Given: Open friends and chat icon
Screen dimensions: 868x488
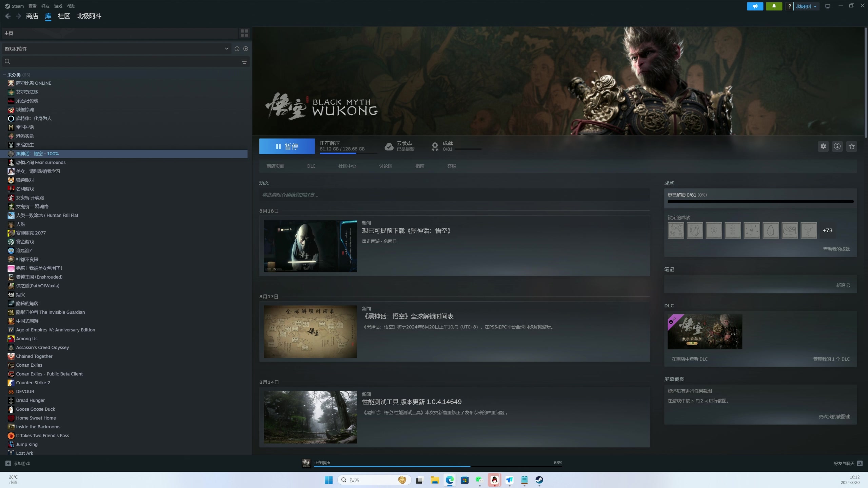Looking at the screenshot, I should tap(860, 463).
